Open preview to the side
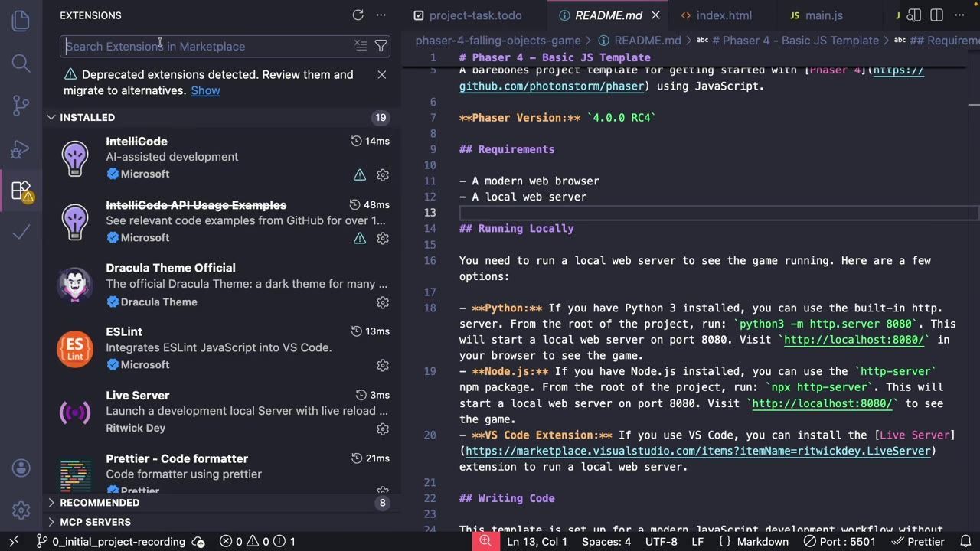This screenshot has height=551, width=980. (913, 15)
